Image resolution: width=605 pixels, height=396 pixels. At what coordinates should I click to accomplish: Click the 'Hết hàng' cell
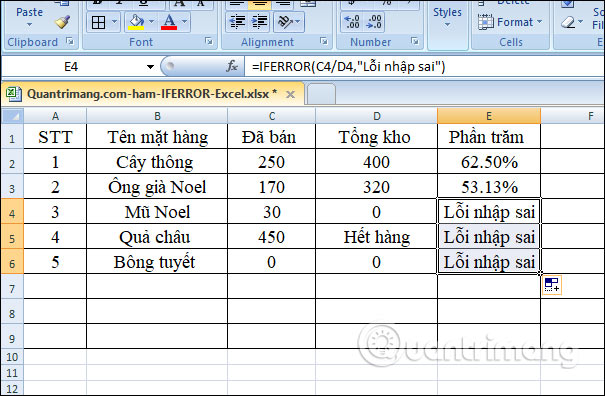click(377, 237)
